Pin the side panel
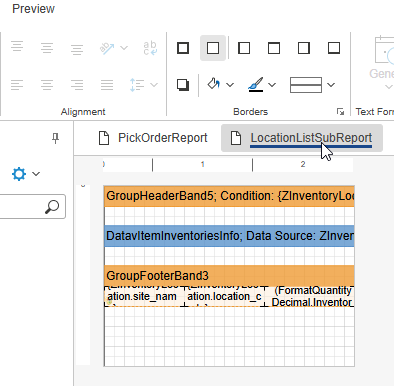The height and width of the screenshot is (386, 394). click(56, 138)
